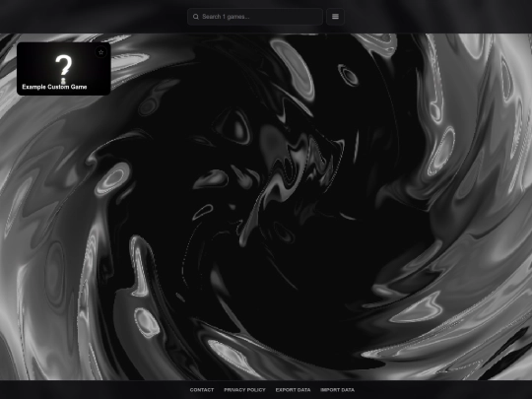Image resolution: width=532 pixels, height=399 pixels.
Task: Click Import Data in the footer
Action: [337, 390]
